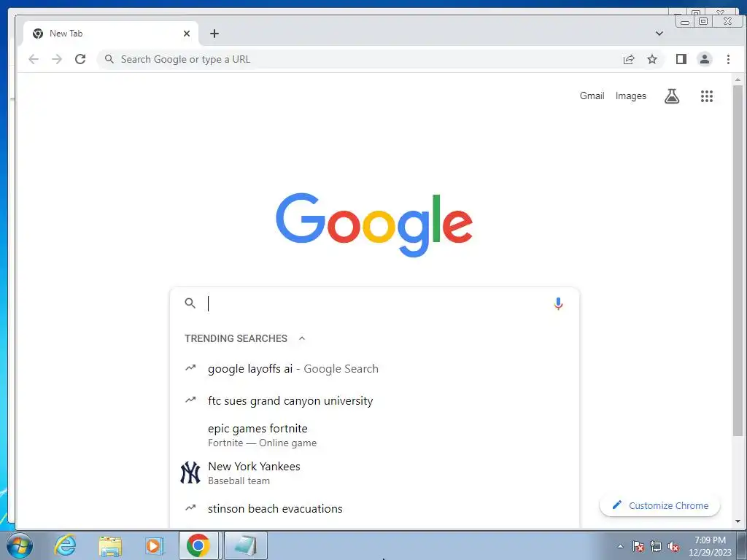Close the New Tab tab
This screenshot has width=747, height=560.
tap(187, 34)
